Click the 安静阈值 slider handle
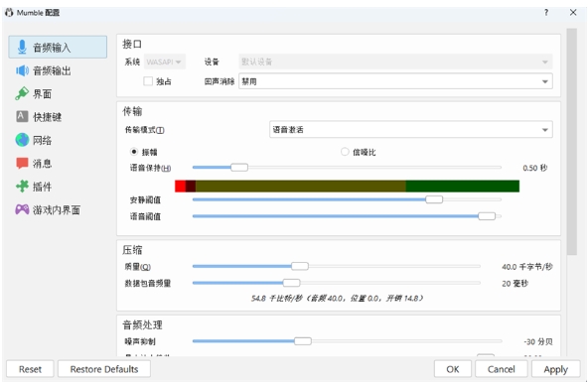588x382 pixels. point(434,199)
